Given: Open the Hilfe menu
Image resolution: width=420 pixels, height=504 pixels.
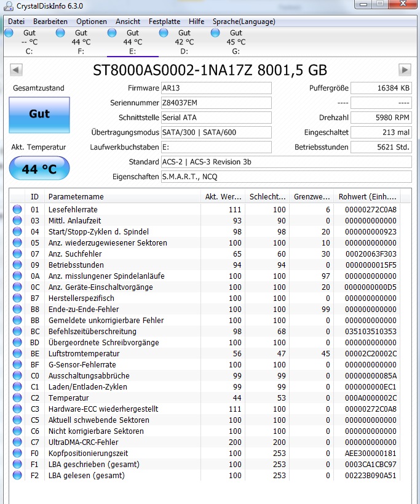Looking at the screenshot, I should [x=197, y=22].
